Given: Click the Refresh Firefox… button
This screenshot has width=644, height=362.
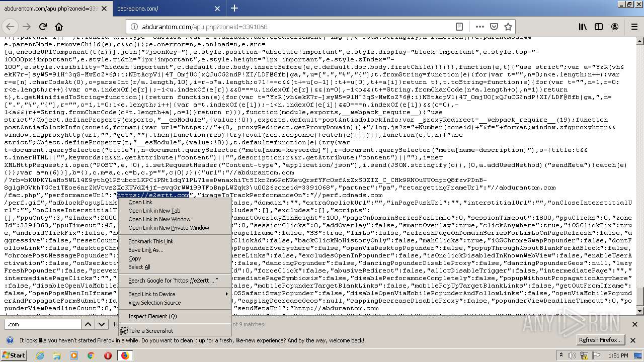Looking at the screenshot, I should pos(600,340).
